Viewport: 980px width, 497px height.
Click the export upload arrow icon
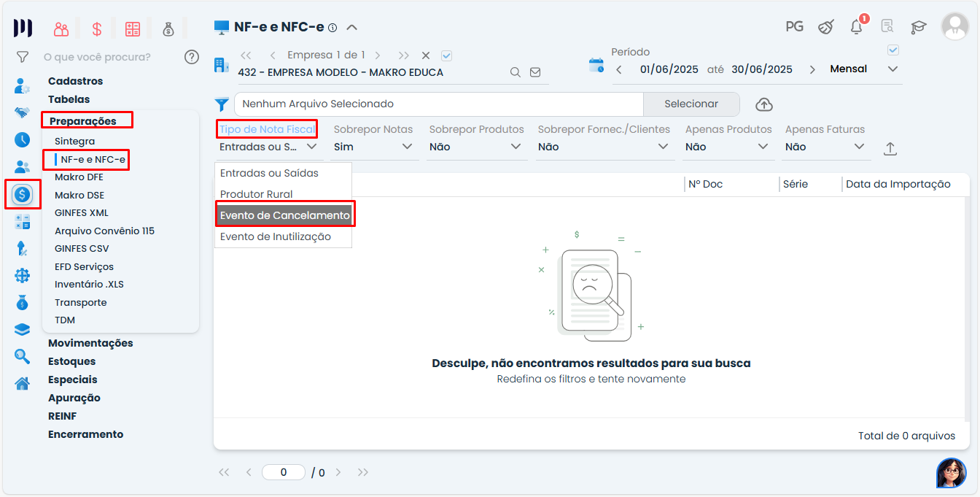tap(890, 148)
